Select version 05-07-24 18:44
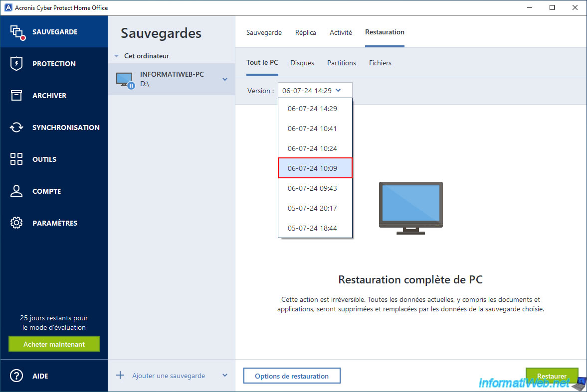This screenshot has width=587, height=392. pos(315,228)
